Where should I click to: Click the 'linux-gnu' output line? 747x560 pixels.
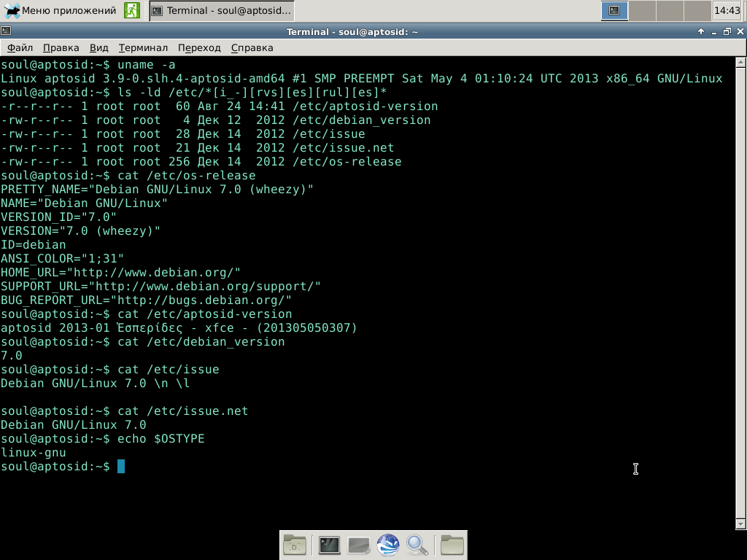[34, 452]
